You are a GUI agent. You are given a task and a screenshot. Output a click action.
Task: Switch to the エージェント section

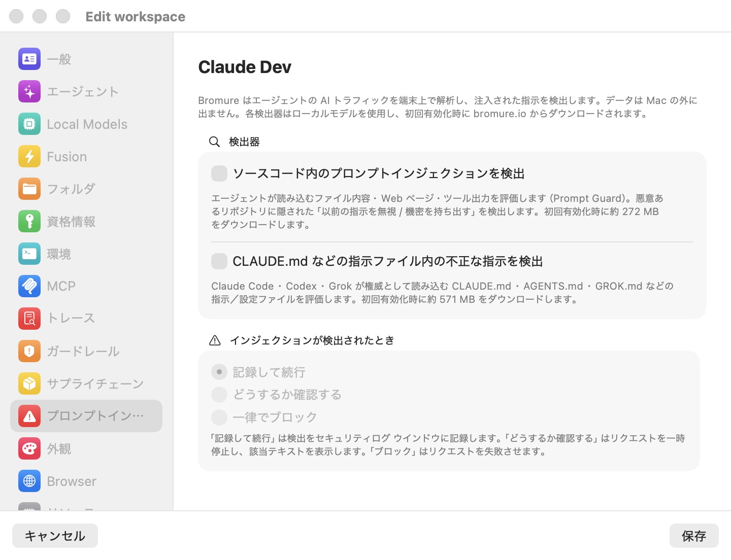click(86, 91)
